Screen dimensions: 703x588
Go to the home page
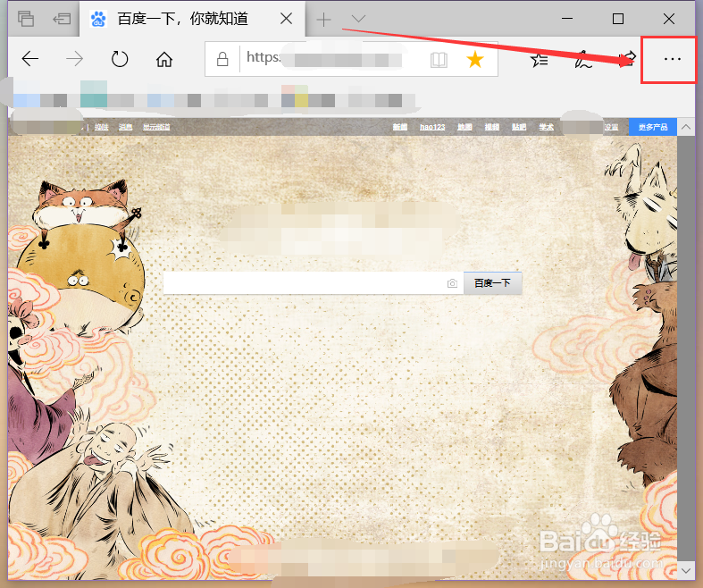[x=164, y=59]
